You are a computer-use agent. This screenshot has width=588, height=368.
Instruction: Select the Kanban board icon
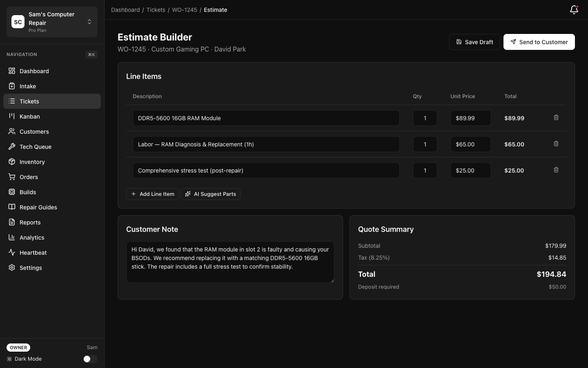[x=11, y=117]
